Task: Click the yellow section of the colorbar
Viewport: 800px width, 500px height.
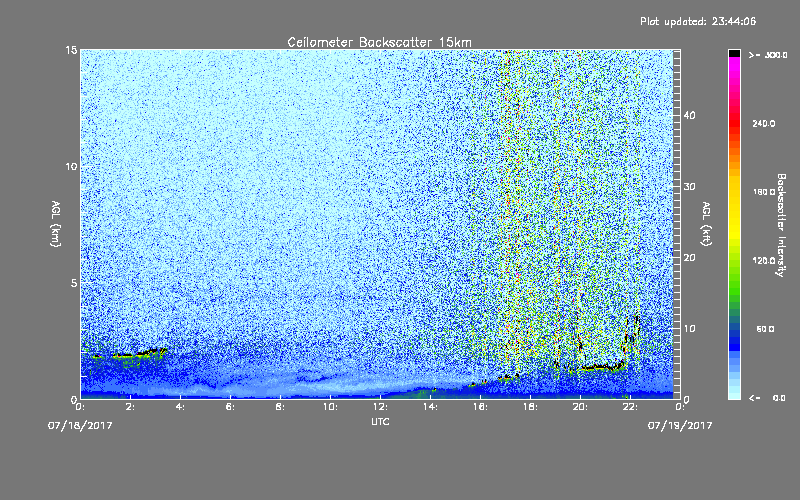Action: pyautogui.click(x=734, y=209)
